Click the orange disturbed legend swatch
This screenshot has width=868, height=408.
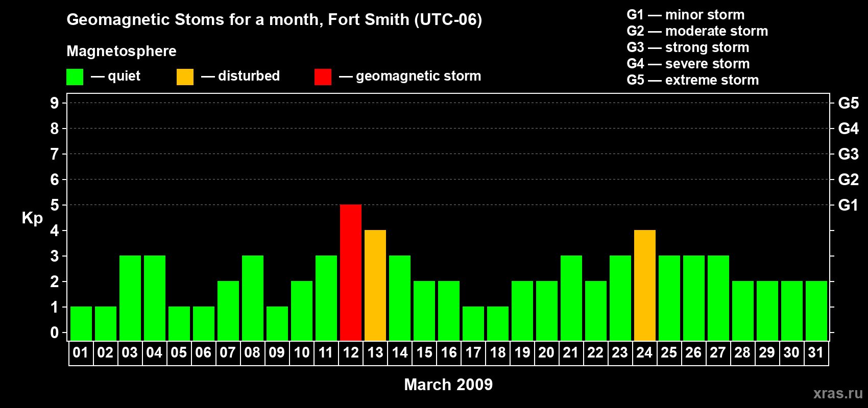(x=185, y=77)
